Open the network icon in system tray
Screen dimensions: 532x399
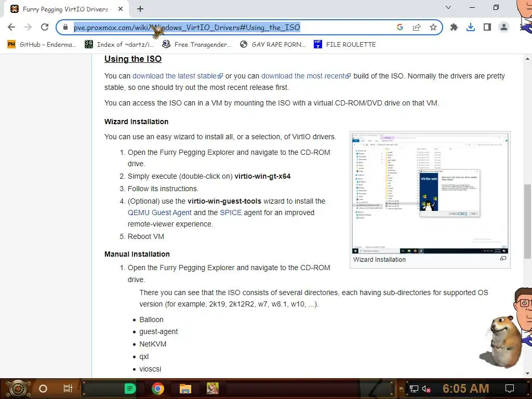(x=414, y=389)
